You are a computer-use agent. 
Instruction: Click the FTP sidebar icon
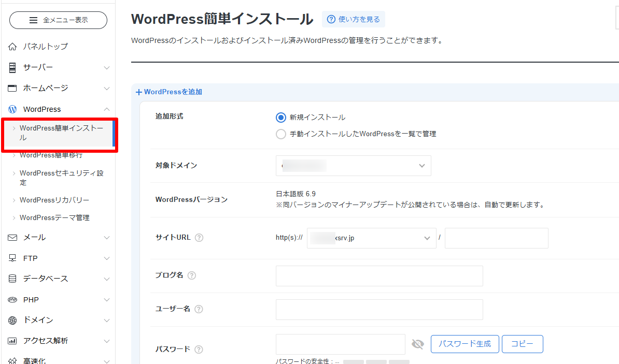(11, 258)
